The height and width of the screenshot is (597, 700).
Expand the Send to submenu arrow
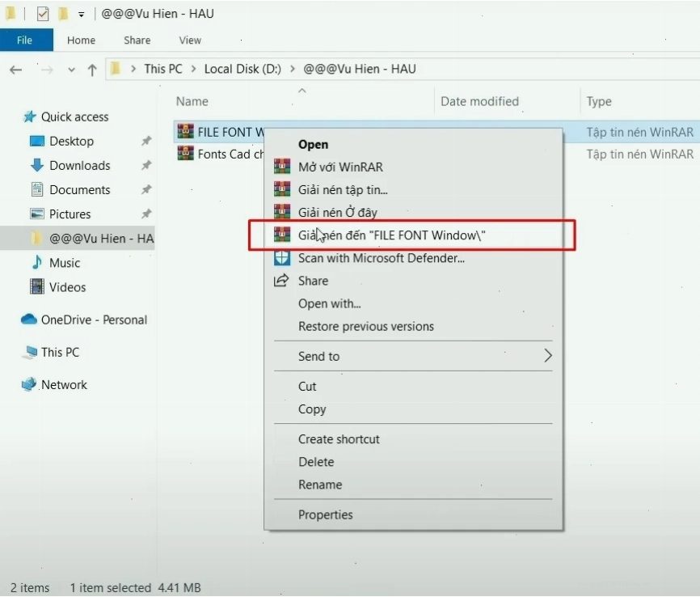[548, 356]
